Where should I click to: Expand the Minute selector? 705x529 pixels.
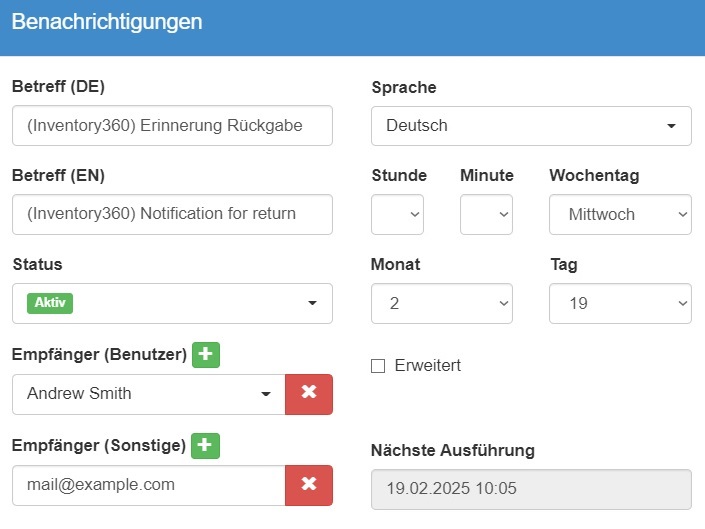coord(486,215)
